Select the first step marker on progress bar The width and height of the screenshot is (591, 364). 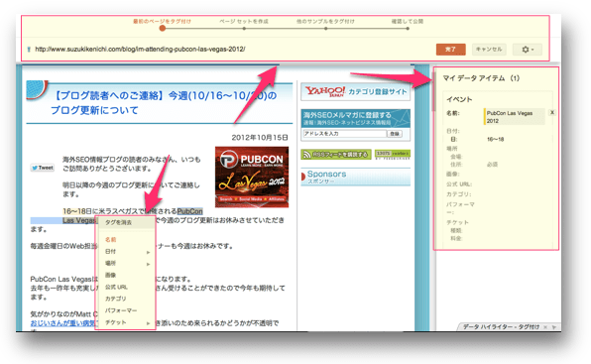click(162, 28)
